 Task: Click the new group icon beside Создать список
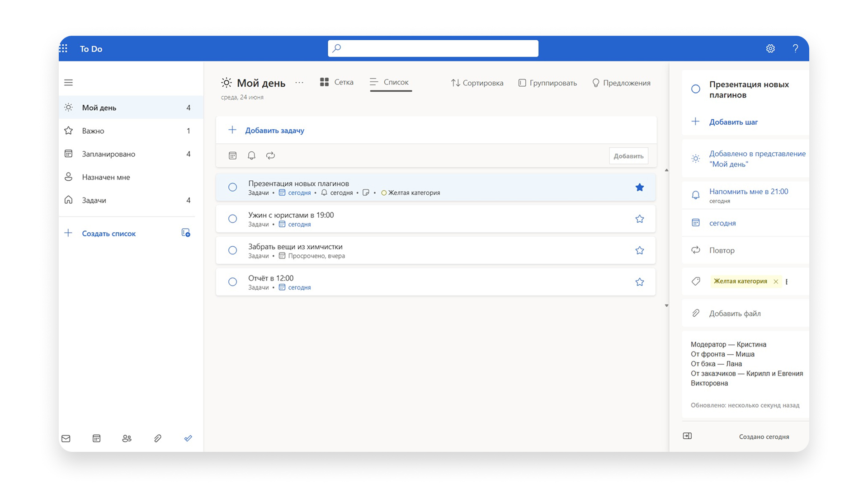pyautogui.click(x=186, y=233)
